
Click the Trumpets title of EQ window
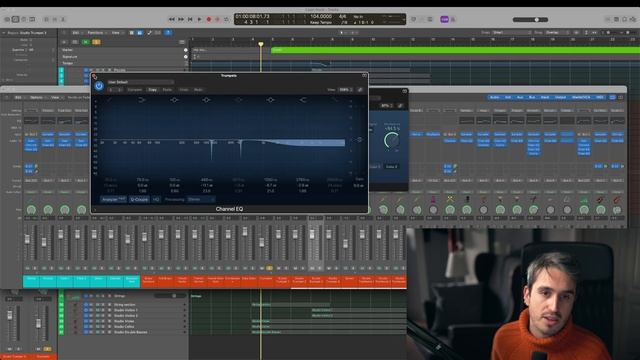(x=229, y=76)
